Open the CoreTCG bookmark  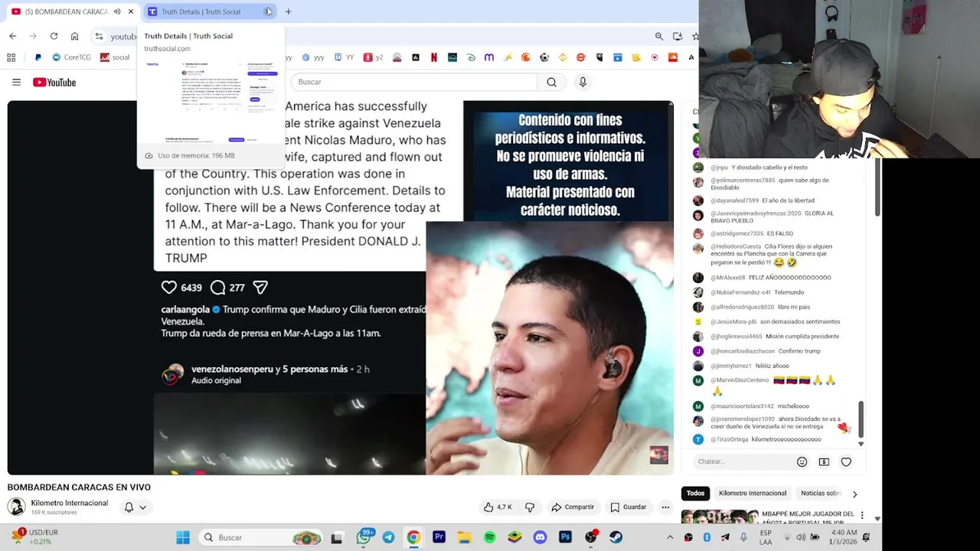coord(71,57)
